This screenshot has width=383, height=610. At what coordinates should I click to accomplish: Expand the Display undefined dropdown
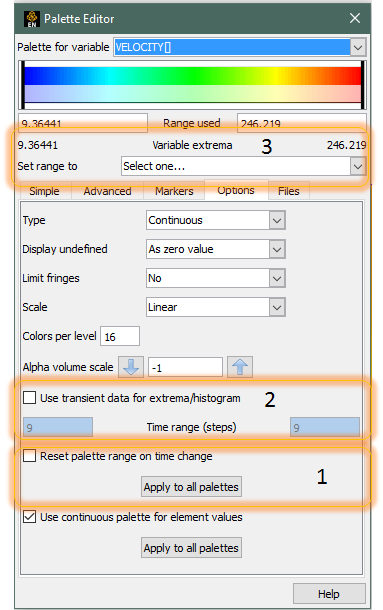[277, 249]
